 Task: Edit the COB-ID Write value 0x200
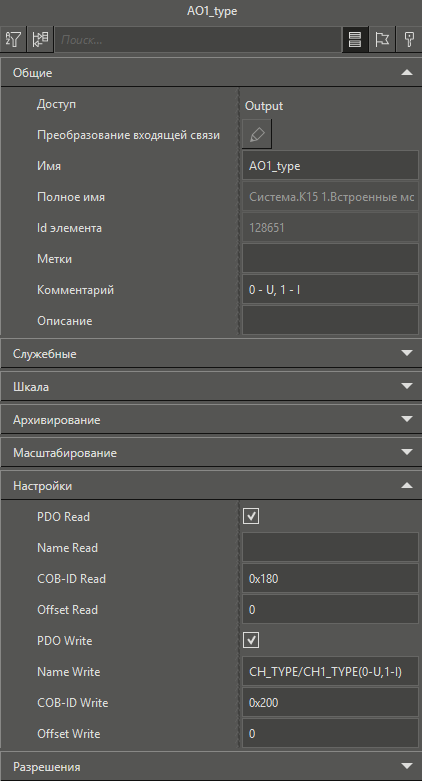[330, 702]
